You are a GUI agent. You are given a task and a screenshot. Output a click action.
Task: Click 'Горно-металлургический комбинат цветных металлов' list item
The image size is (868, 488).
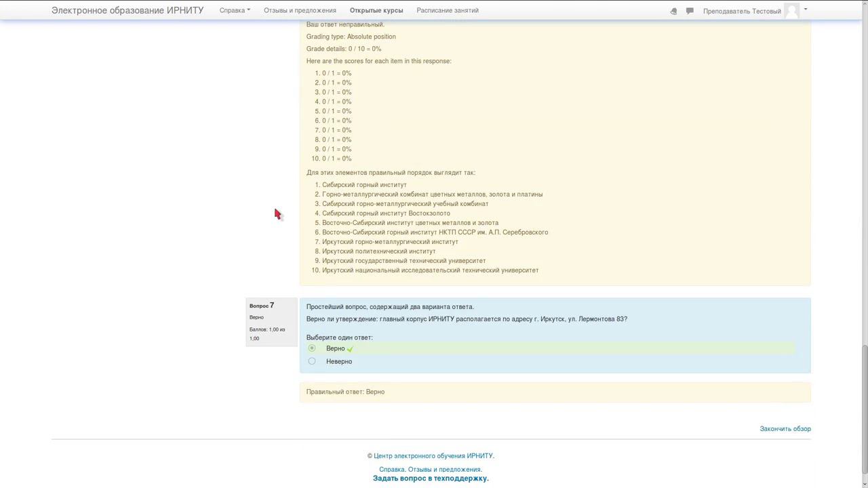(432, 194)
